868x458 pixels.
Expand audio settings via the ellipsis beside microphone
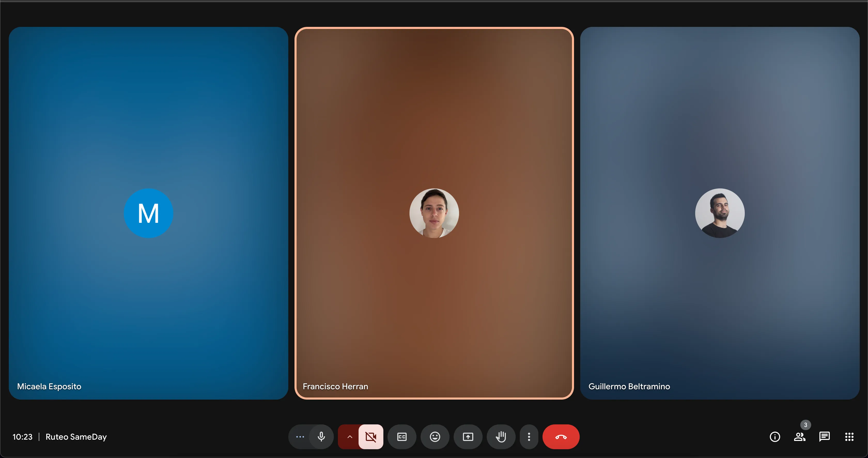click(x=300, y=437)
